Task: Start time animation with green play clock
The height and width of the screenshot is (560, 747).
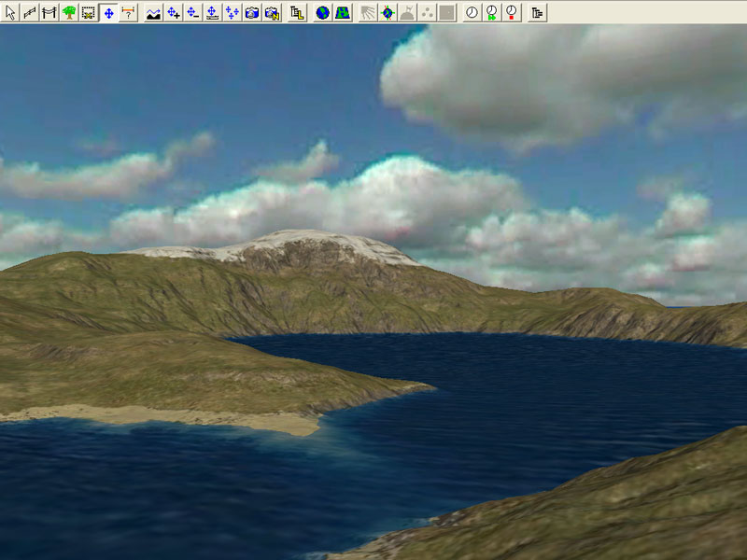Action: point(491,12)
